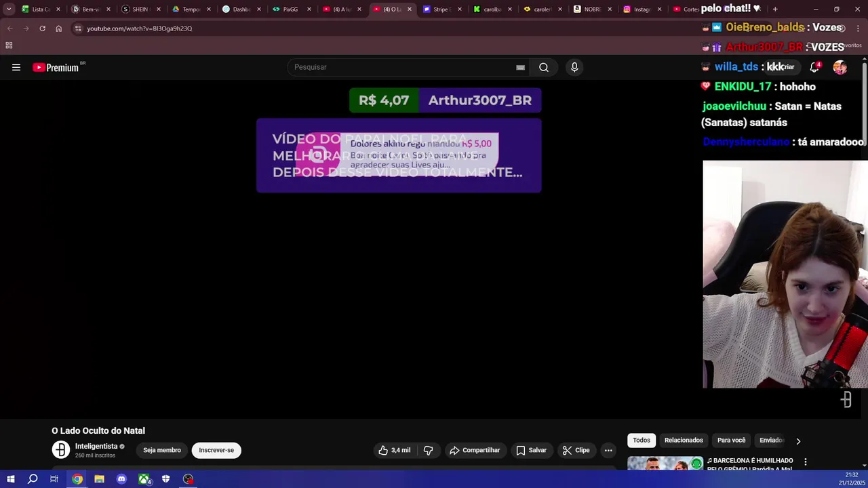View site information next to the URL
The width and height of the screenshot is (868, 488).
coord(78,28)
